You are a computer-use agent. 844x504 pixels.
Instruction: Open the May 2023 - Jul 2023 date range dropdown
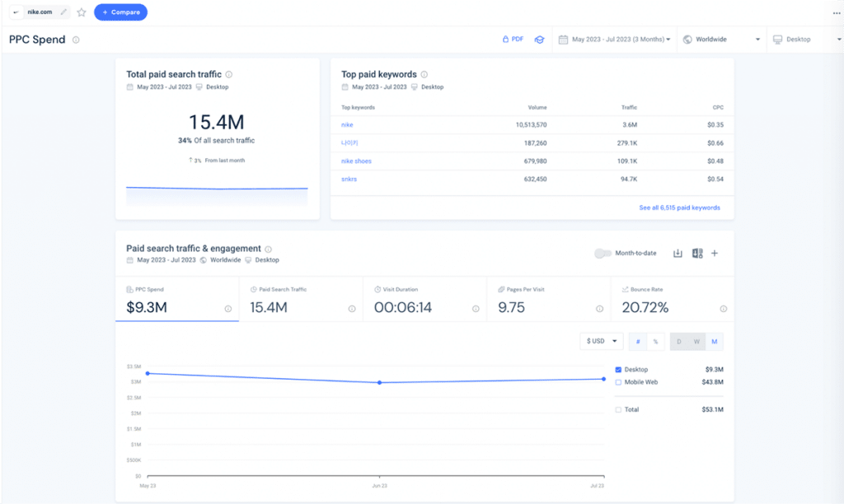(x=615, y=40)
